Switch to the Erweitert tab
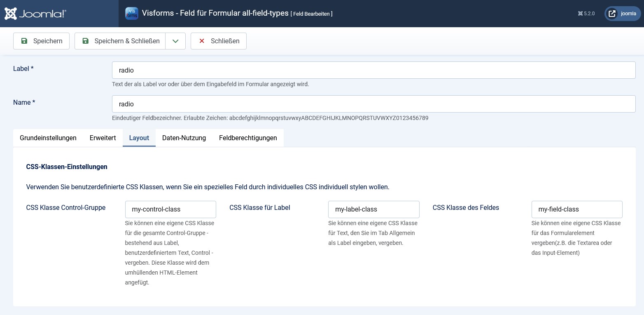Viewport: 644px width, 315px height. point(103,138)
